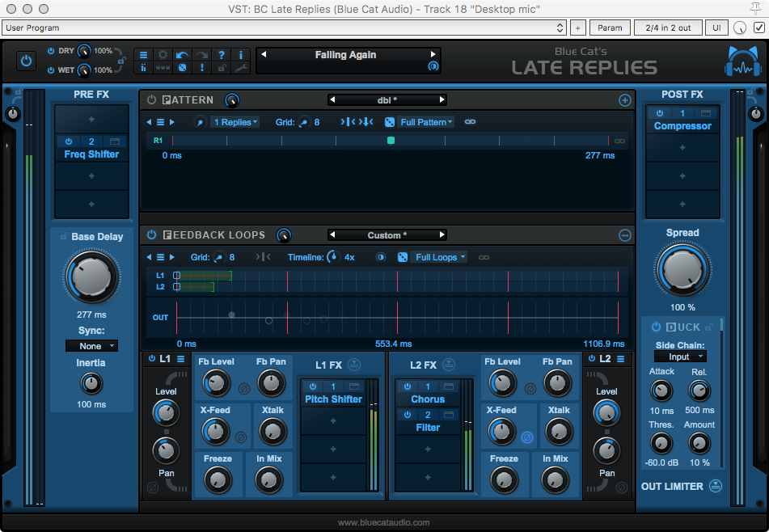Screen dimensions: 769x532
Task: Open the 1 Replies dropdown
Action: pyautogui.click(x=235, y=122)
